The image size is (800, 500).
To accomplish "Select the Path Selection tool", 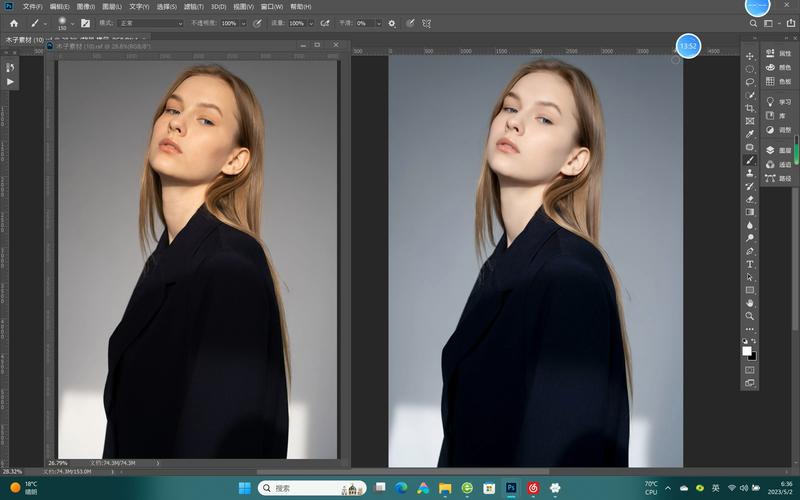I will [x=749, y=277].
